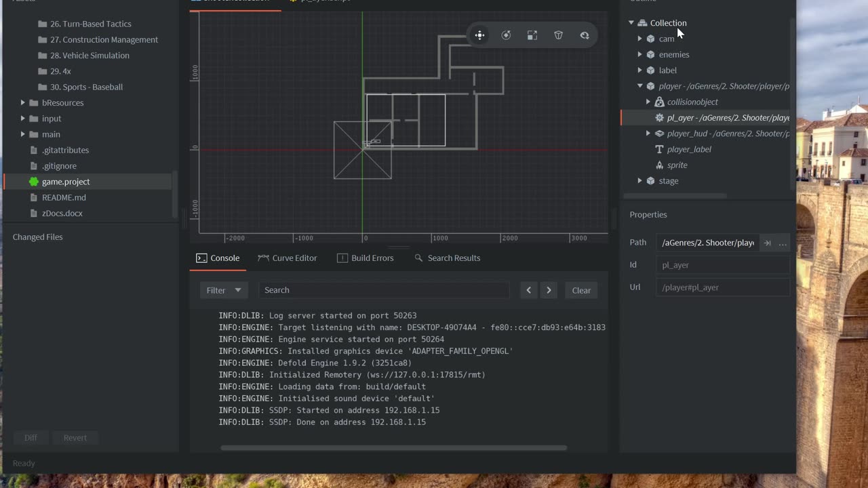868x488 pixels.
Task: Open the Path resource with arrow button
Action: [x=767, y=243]
